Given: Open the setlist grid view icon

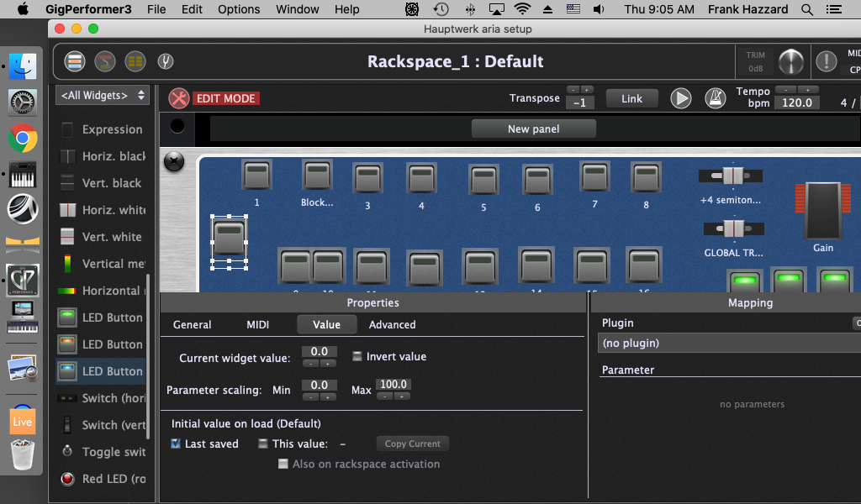Looking at the screenshot, I should click(135, 61).
